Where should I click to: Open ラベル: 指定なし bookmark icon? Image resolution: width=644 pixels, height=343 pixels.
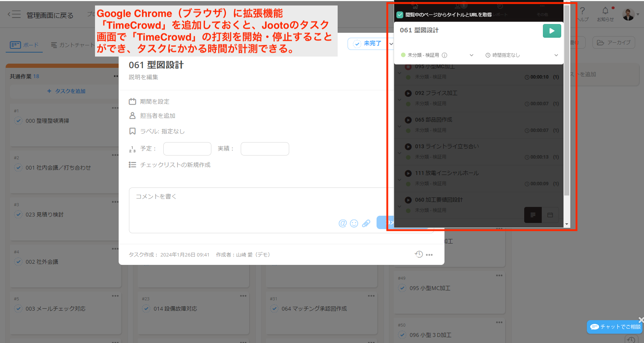132,131
